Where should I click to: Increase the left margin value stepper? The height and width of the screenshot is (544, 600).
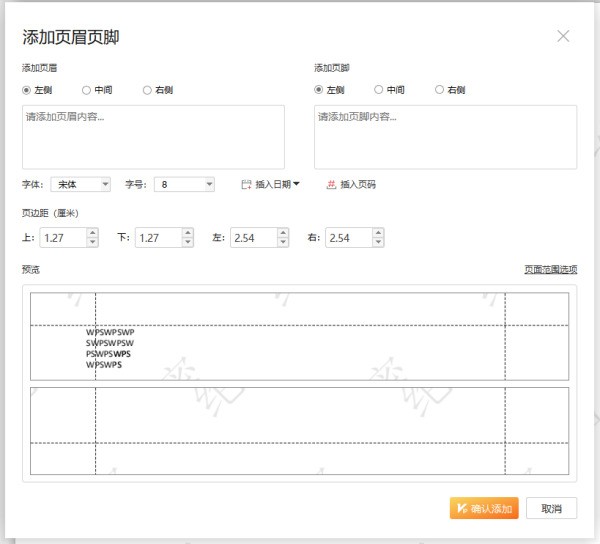coord(284,233)
